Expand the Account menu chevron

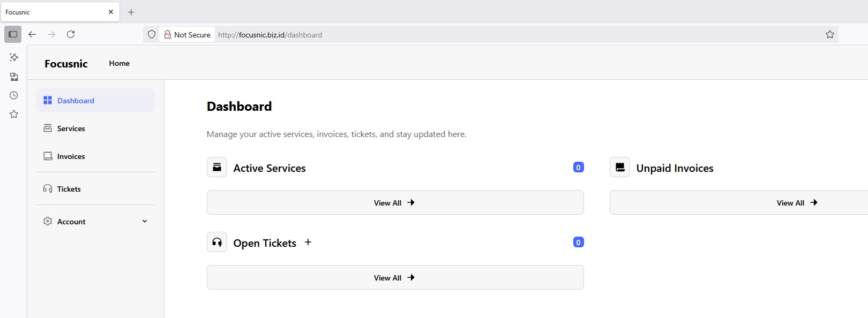145,221
